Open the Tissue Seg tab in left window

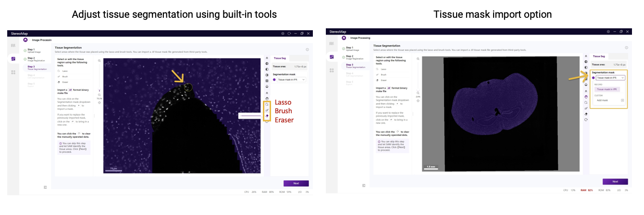point(280,58)
